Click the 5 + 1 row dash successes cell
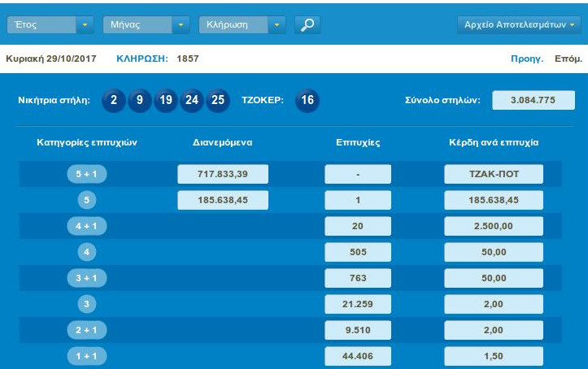Image resolution: width=588 pixels, height=369 pixels. (358, 174)
